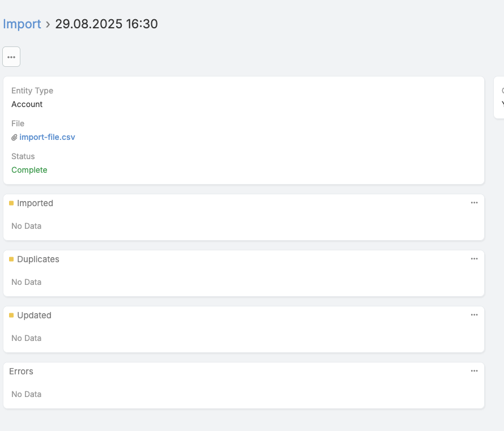Open the Errors panel ellipsis menu
Screen dimensions: 504x431
click(474, 371)
